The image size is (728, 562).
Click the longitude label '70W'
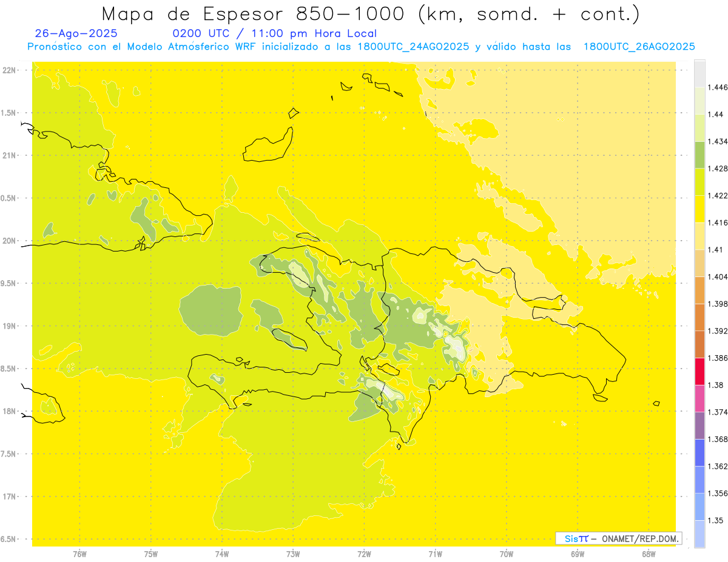point(507,554)
